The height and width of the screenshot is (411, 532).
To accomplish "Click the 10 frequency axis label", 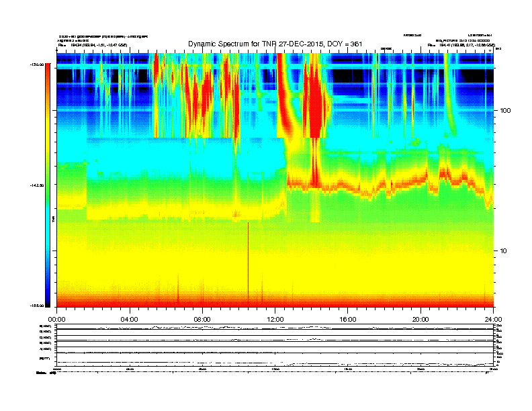I will tap(504, 251).
